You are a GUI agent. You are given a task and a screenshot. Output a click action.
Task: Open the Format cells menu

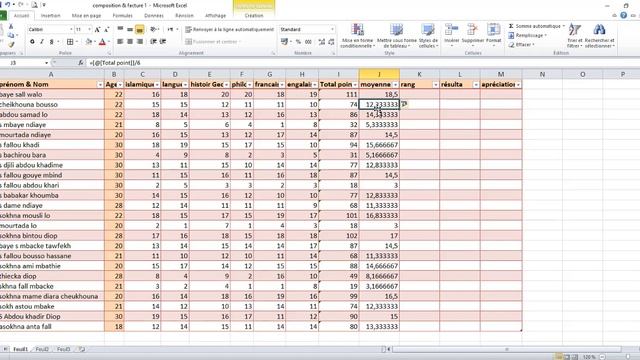(x=493, y=35)
